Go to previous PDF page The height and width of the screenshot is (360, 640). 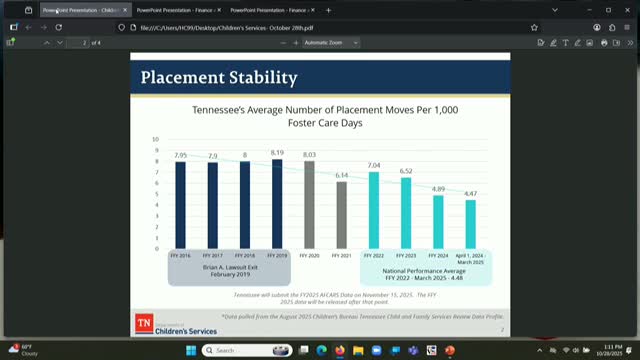pyautogui.click(x=47, y=42)
